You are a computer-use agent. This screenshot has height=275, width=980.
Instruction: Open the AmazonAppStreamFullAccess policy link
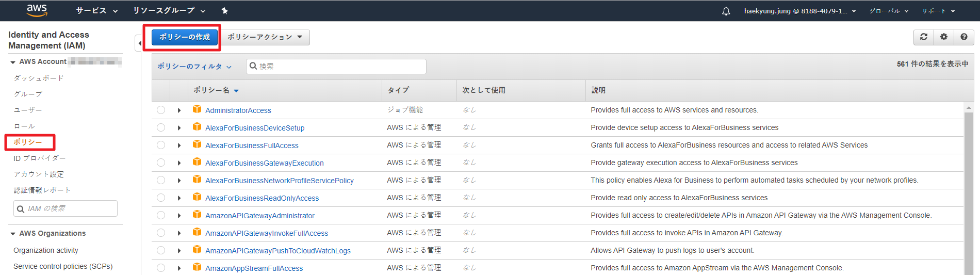(254, 268)
